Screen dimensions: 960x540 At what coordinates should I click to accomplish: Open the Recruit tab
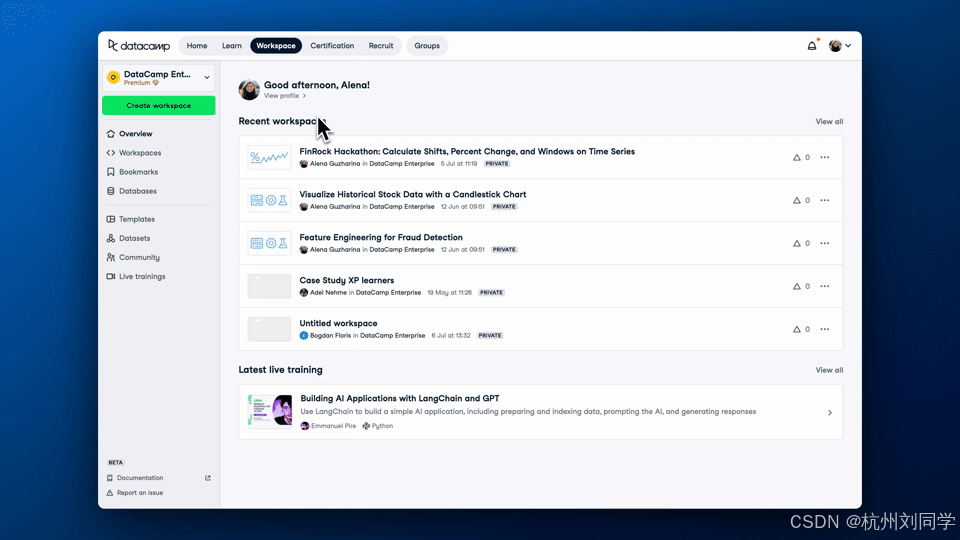[381, 46]
